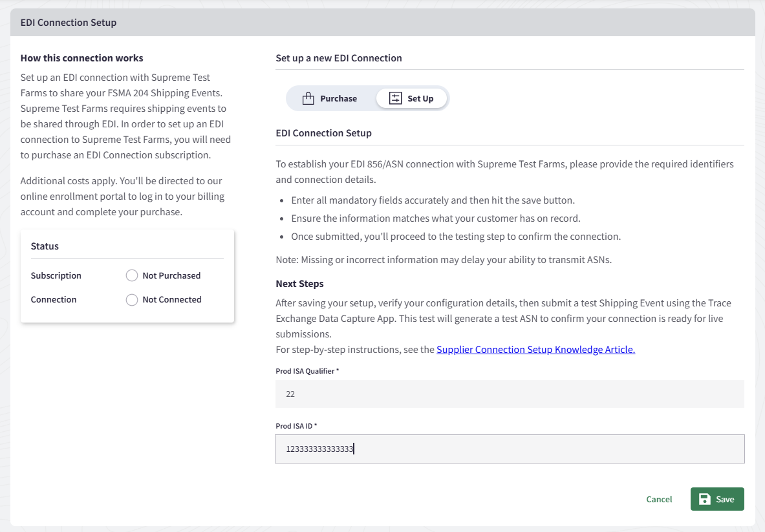Click the How this connection works heading
765x532 pixels.
(x=82, y=58)
